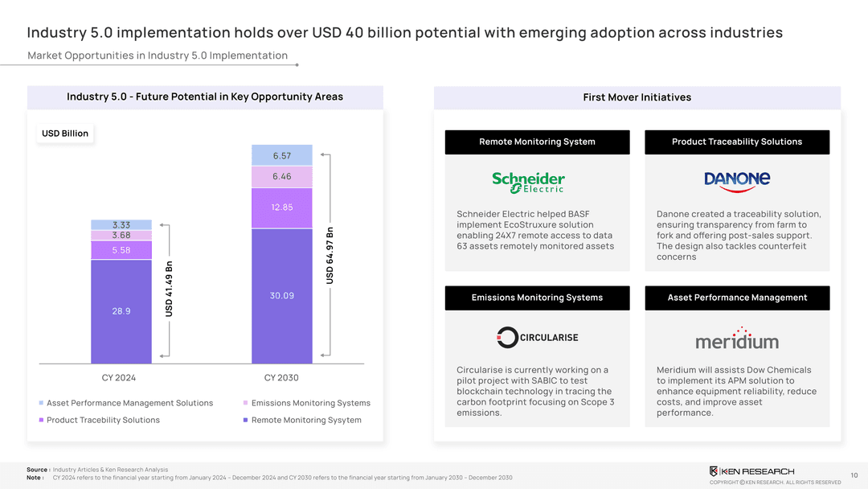
Task: Select the 12.85 bar segment
Action: [281, 208]
